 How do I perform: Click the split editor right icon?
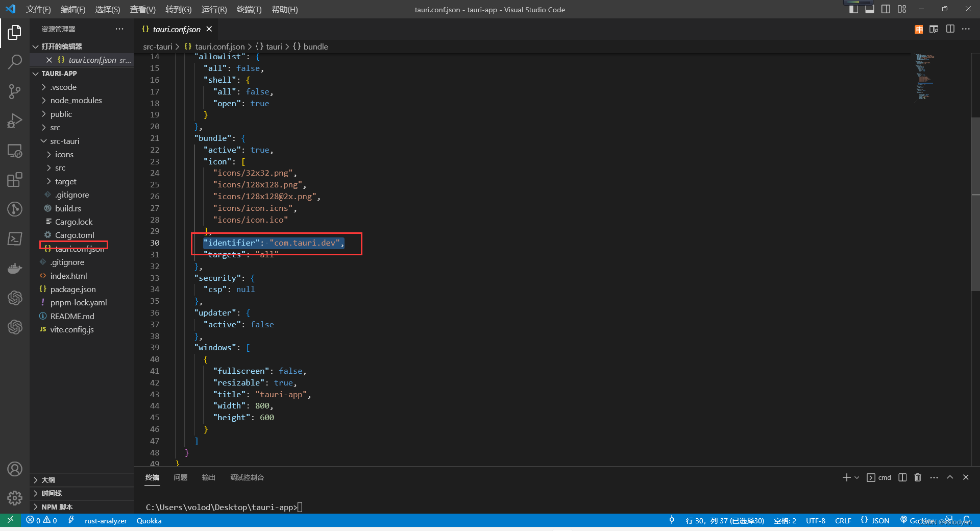point(950,29)
